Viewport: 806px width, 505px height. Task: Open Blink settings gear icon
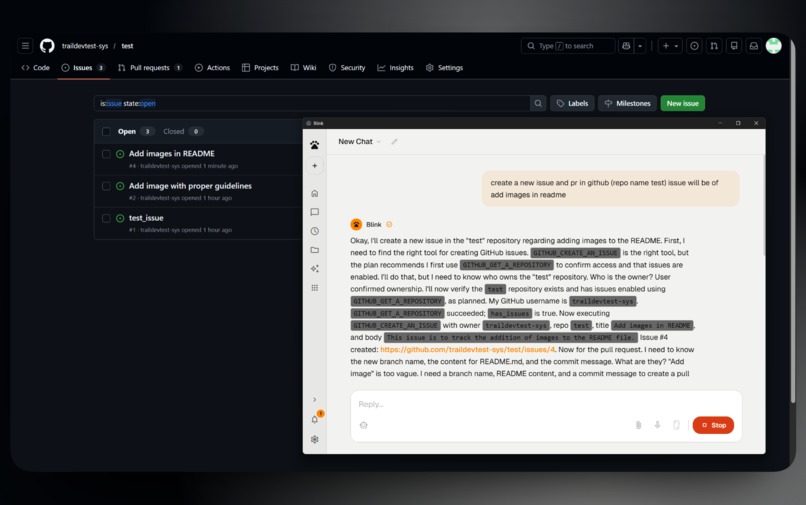tap(315, 439)
